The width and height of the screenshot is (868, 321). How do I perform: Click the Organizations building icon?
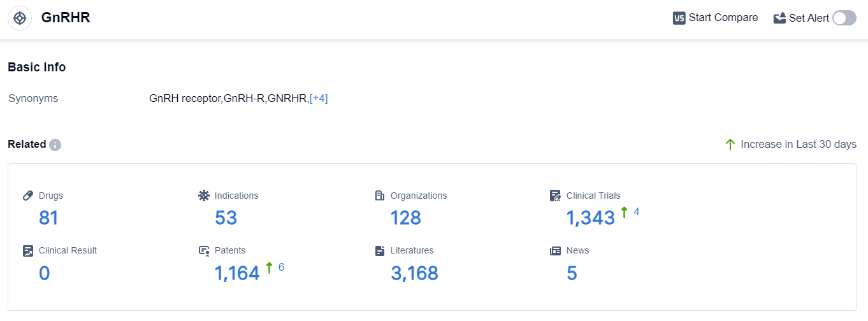[380, 196]
